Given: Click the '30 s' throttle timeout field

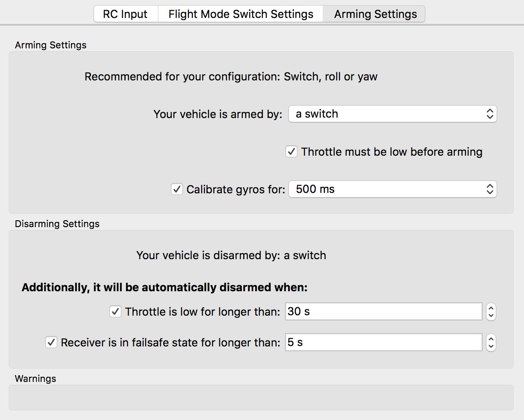Looking at the screenshot, I should pos(383,311).
